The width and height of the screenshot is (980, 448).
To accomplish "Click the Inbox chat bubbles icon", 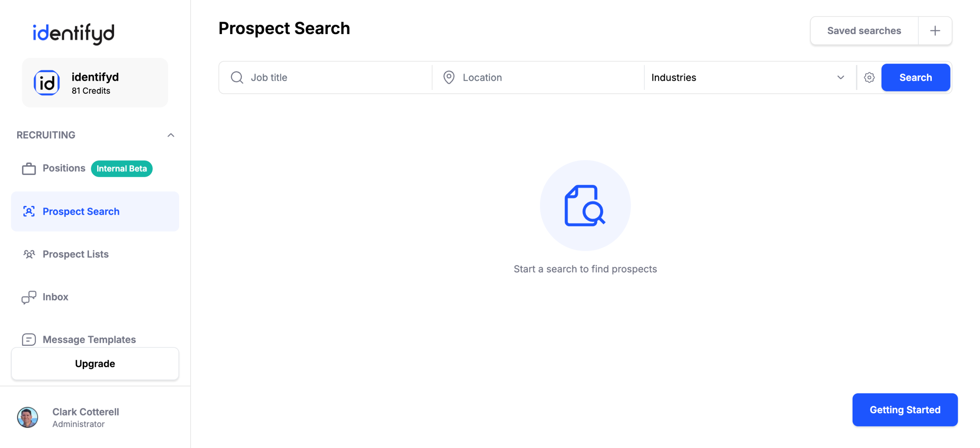I will (x=29, y=297).
